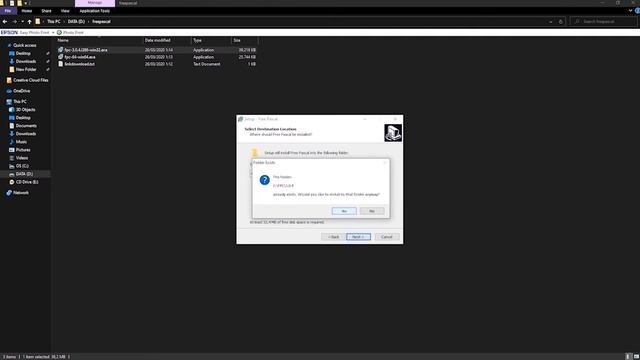The height and width of the screenshot is (360, 640).
Task: Cancel the Free Pascal setup
Action: [387, 237]
